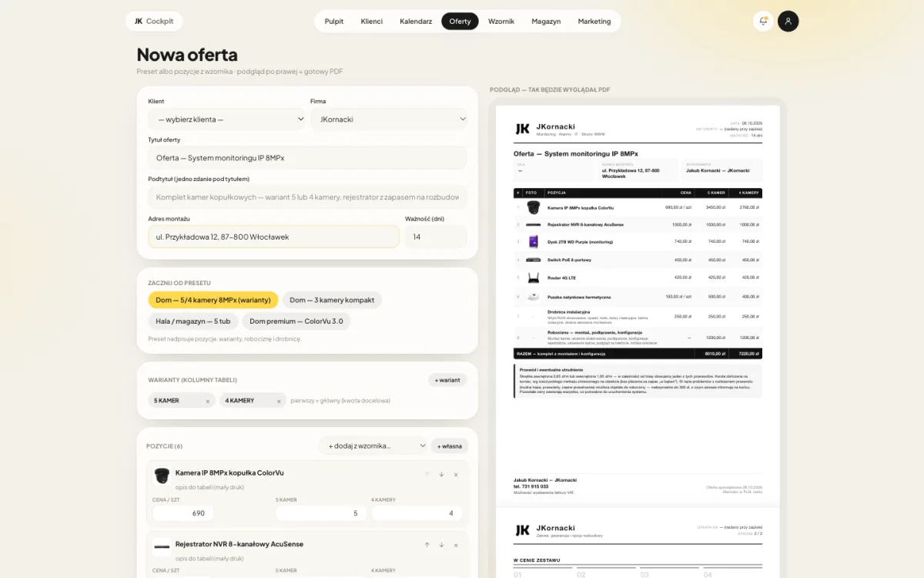
Task: Select the Oferty tab
Action: [x=460, y=22]
